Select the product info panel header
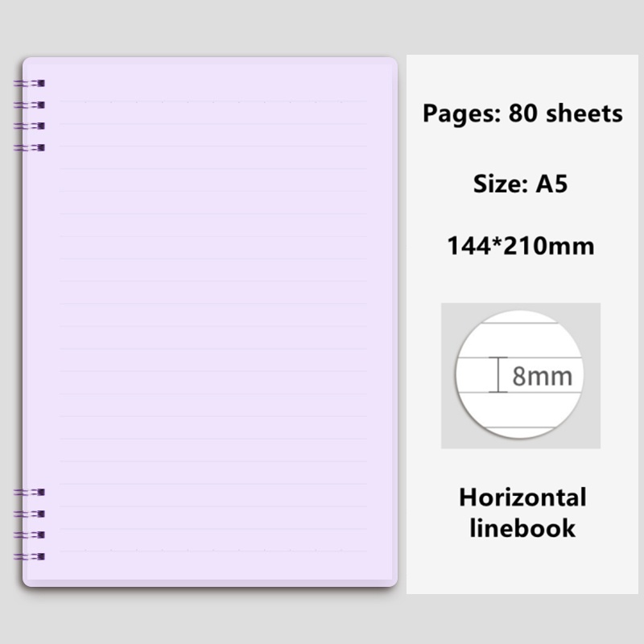Screen dimensions: 644x644 (x=523, y=113)
